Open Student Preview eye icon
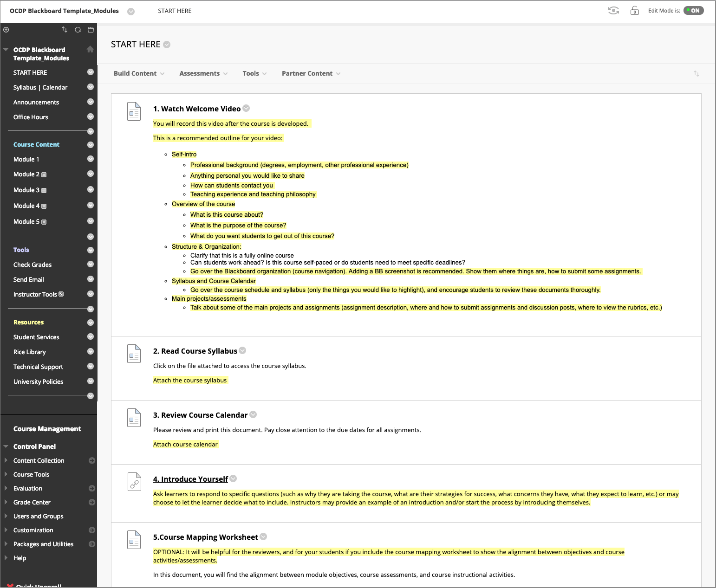Image resolution: width=716 pixels, height=588 pixels. pos(613,10)
